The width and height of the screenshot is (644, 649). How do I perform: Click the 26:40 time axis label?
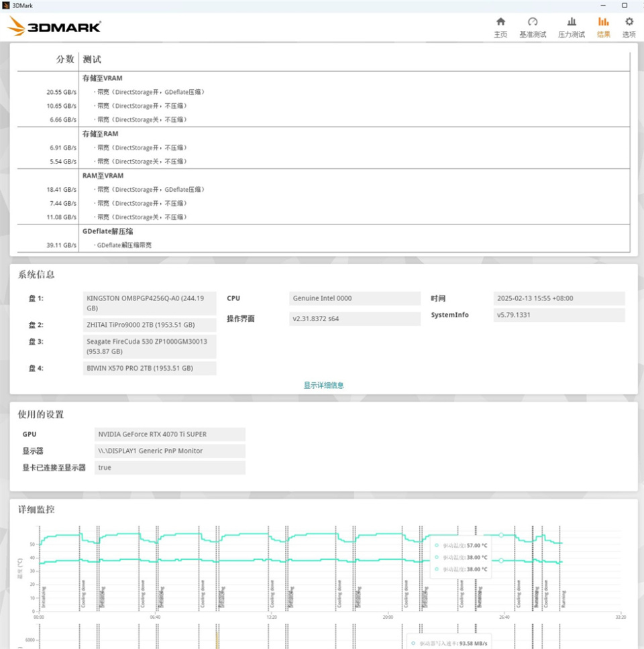pos(504,617)
